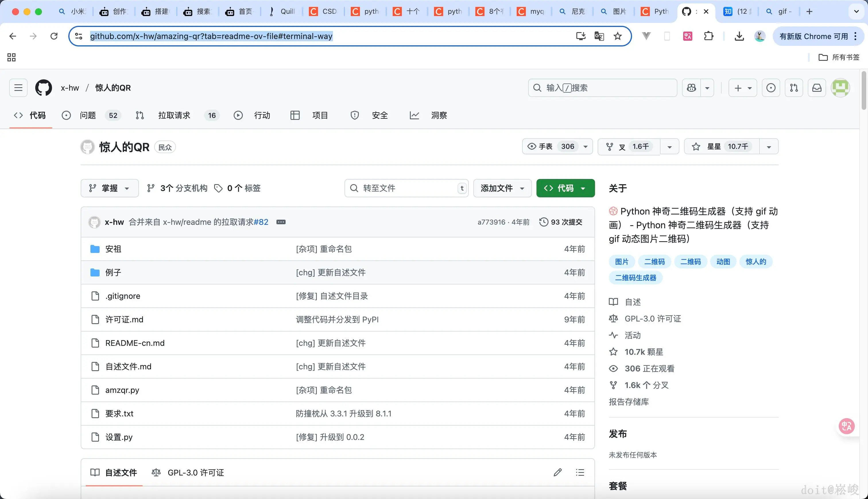Click the 报告存储库 link
Viewport: 868px width, 499px height.
629,402
